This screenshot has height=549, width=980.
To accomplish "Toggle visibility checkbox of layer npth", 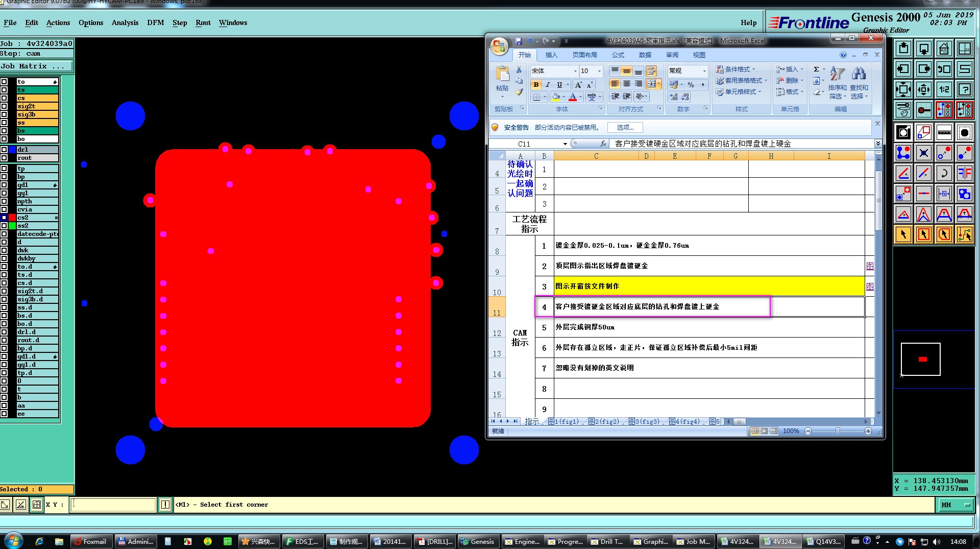I will pos(4,201).
